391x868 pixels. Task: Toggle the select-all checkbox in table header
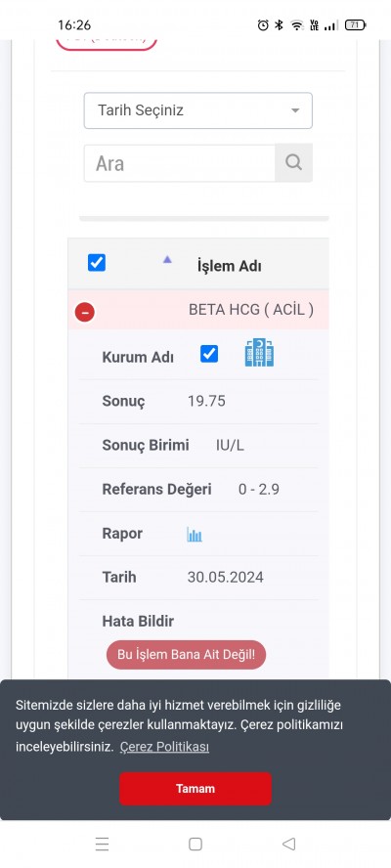click(97, 262)
